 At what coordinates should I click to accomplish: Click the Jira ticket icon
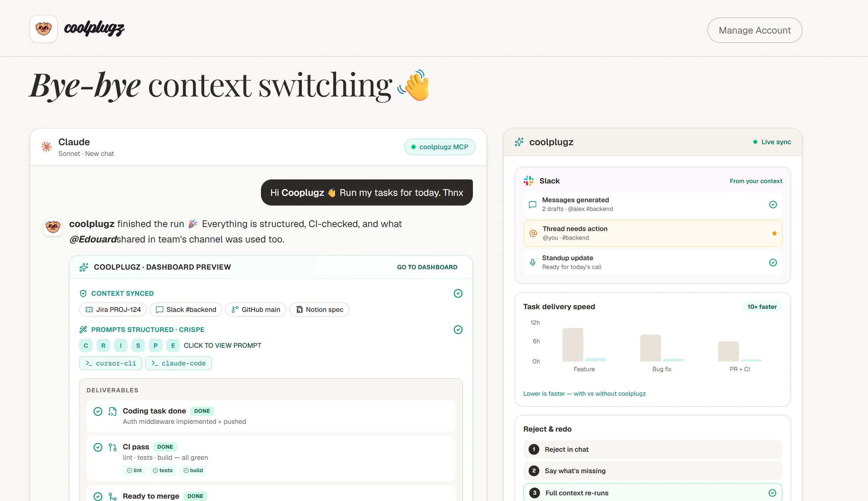[x=89, y=310]
